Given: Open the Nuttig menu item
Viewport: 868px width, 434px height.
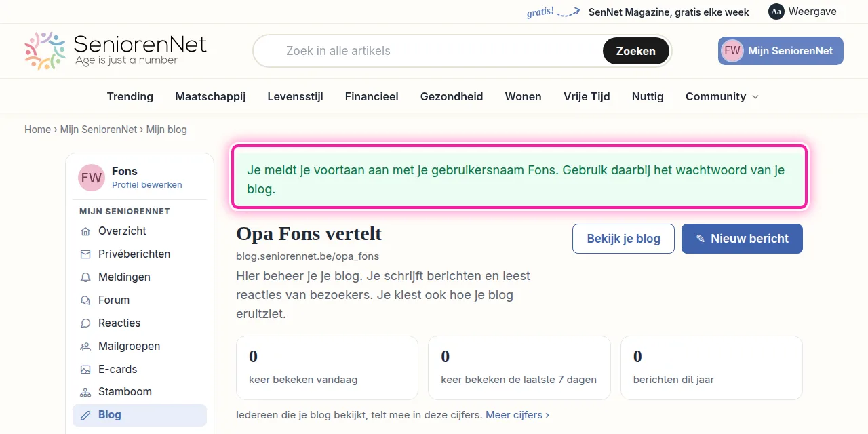Looking at the screenshot, I should [648, 96].
